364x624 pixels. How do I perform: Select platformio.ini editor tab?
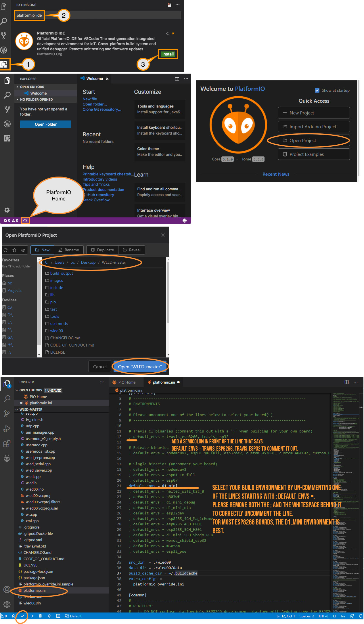[164, 382]
